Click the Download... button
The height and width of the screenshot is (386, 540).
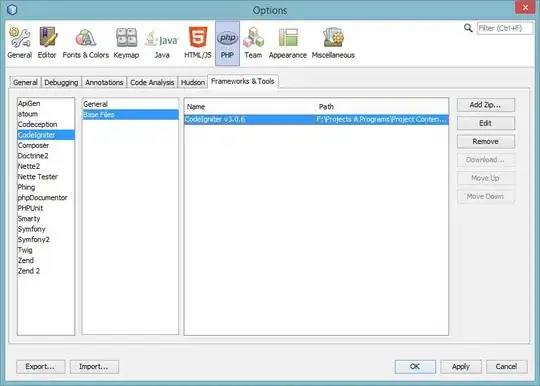click(486, 160)
